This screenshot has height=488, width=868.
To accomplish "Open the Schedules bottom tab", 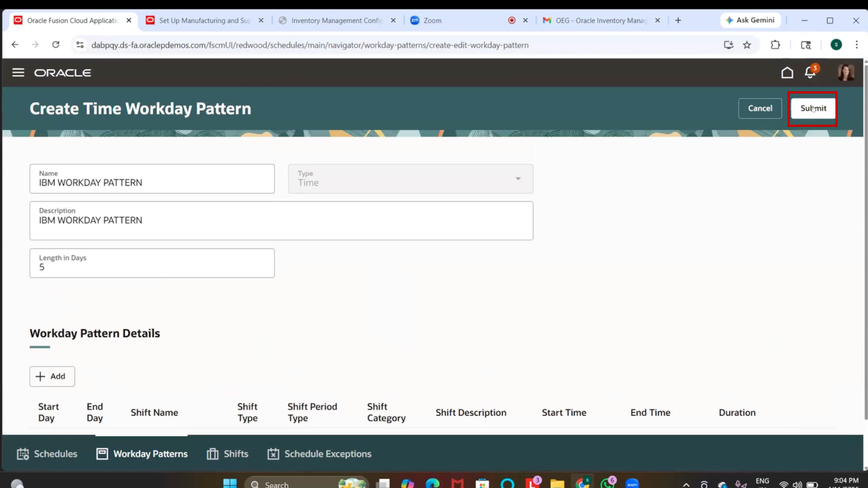I will [47, 454].
